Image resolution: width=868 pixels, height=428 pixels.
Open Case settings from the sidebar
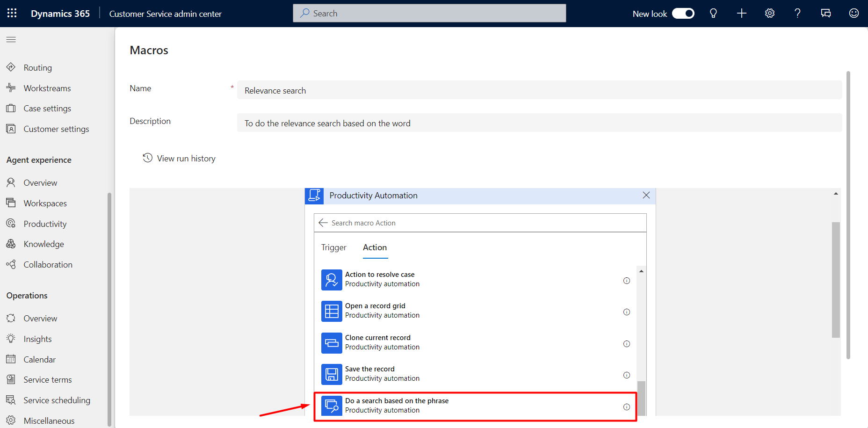point(11,108)
